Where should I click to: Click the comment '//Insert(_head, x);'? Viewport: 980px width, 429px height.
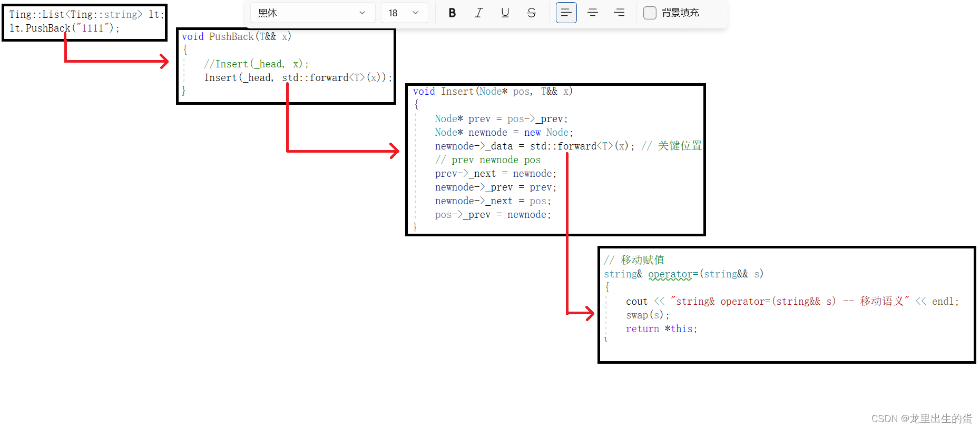[257, 64]
